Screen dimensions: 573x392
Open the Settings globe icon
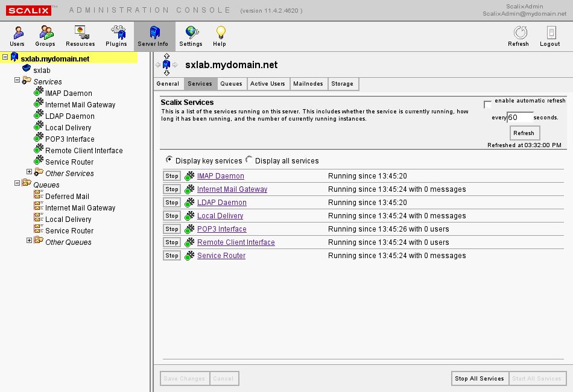[191, 36]
